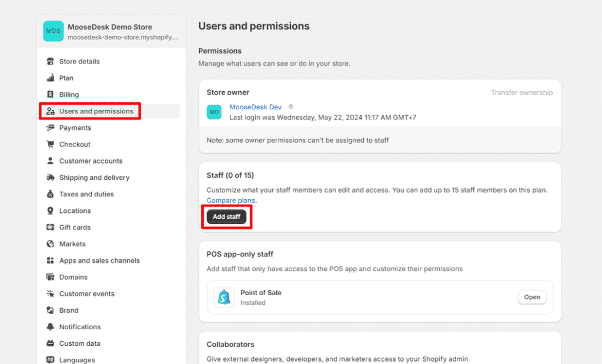The width and height of the screenshot is (602, 364).
Task: Click the Checkout cart icon
Action: 51,145
